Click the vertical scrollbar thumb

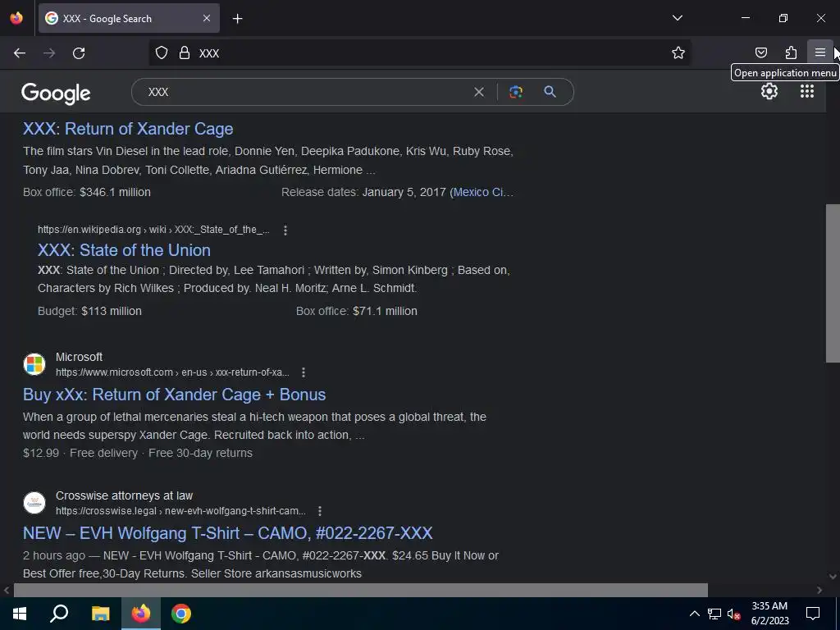[833, 283]
